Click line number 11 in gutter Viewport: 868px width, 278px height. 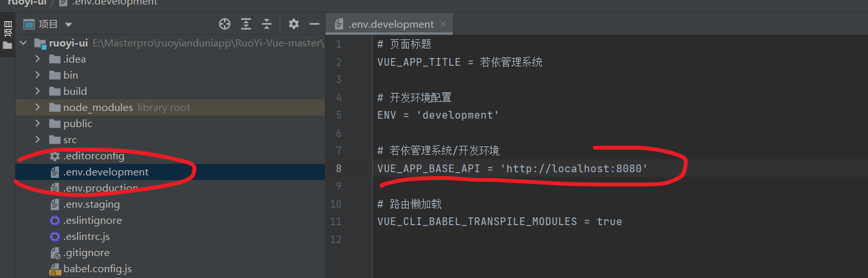pyautogui.click(x=335, y=221)
